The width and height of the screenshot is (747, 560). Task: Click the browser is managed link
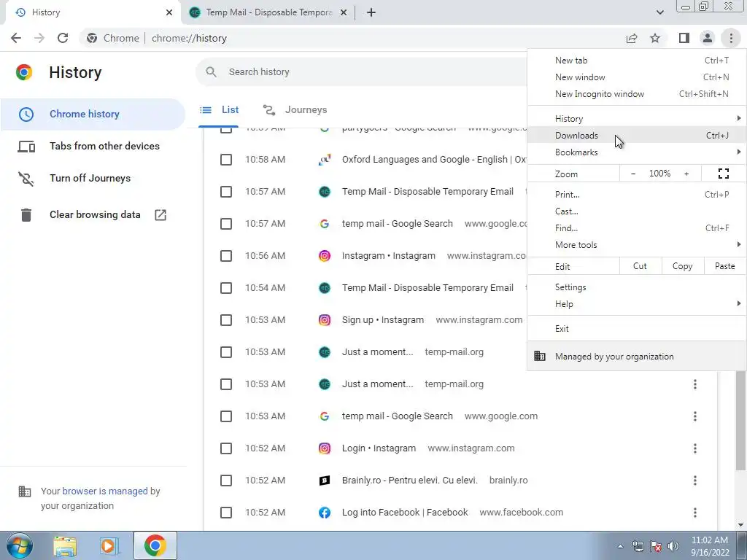pyautogui.click(x=105, y=491)
